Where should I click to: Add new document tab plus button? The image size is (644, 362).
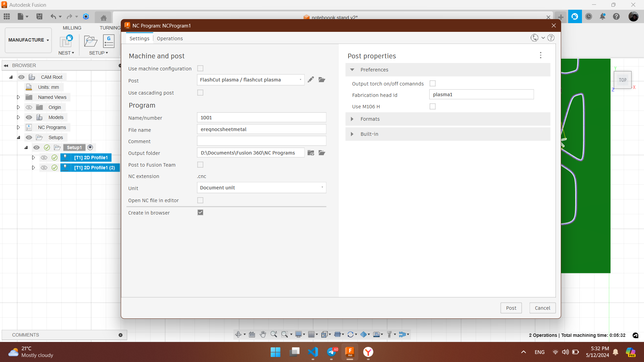[560, 17]
